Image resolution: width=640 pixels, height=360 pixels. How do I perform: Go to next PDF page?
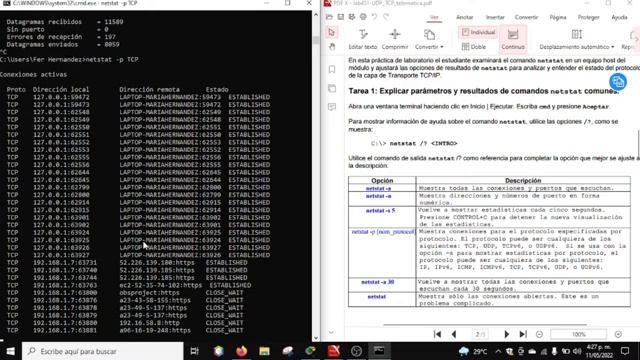click(x=507, y=334)
